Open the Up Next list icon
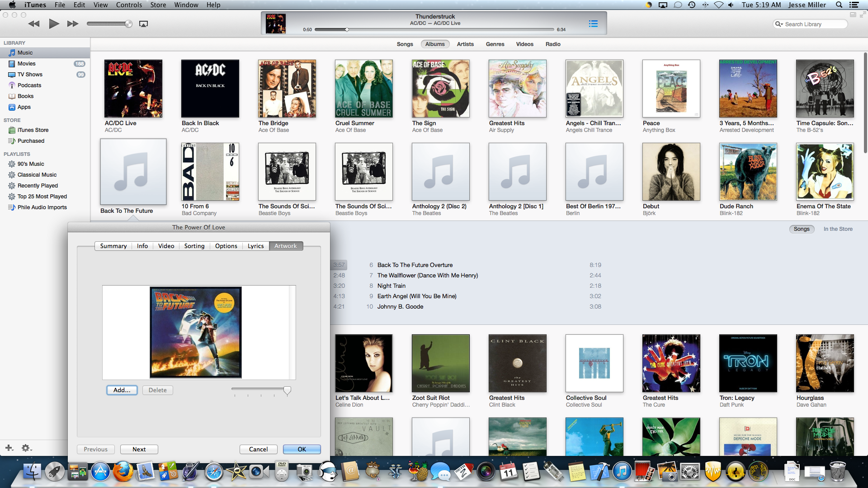 tap(593, 23)
